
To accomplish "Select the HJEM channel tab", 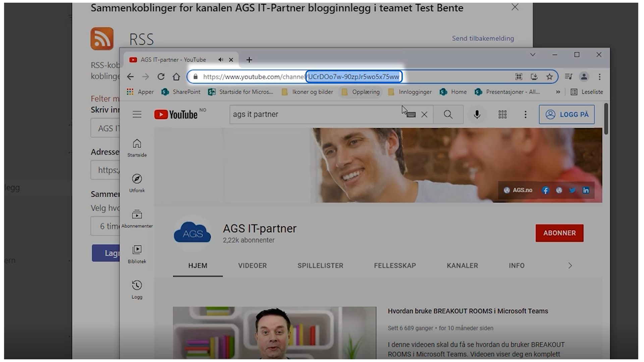I will click(x=198, y=266).
